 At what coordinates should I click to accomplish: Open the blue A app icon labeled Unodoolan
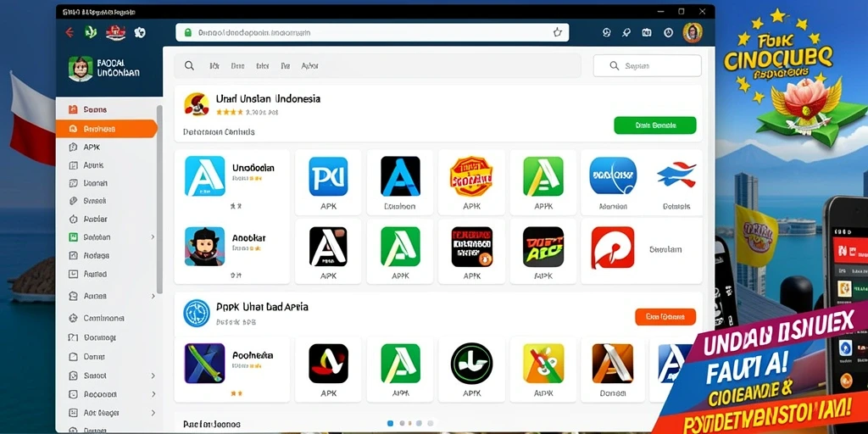pos(205,176)
